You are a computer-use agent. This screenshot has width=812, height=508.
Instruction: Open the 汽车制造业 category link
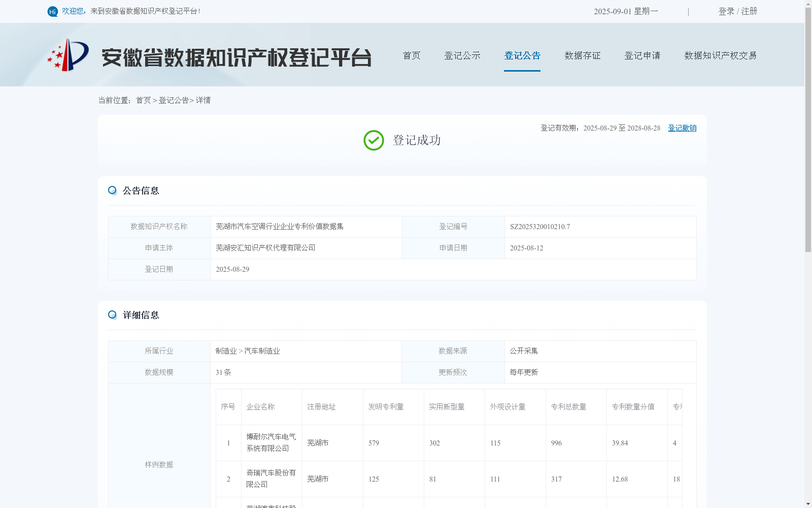[261, 351]
